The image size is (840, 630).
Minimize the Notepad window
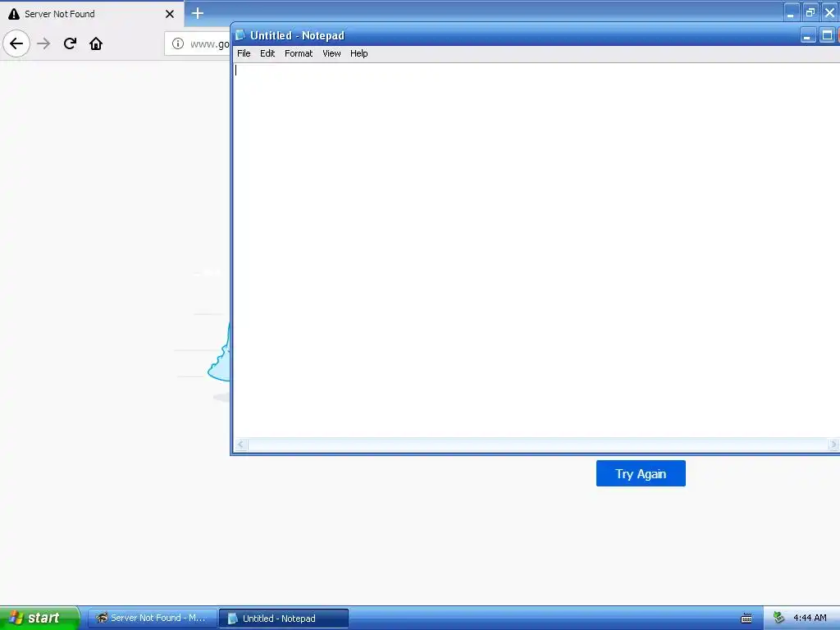807,35
